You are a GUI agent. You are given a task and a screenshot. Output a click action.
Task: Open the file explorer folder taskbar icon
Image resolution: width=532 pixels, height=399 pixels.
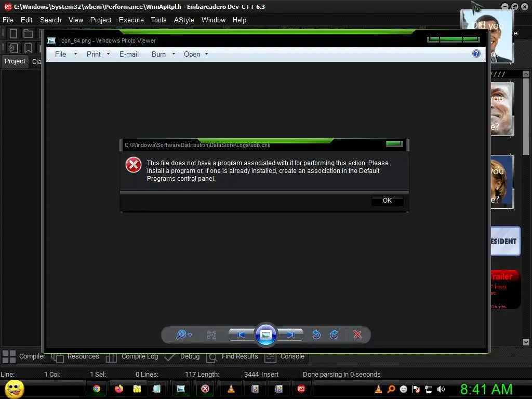click(x=137, y=389)
